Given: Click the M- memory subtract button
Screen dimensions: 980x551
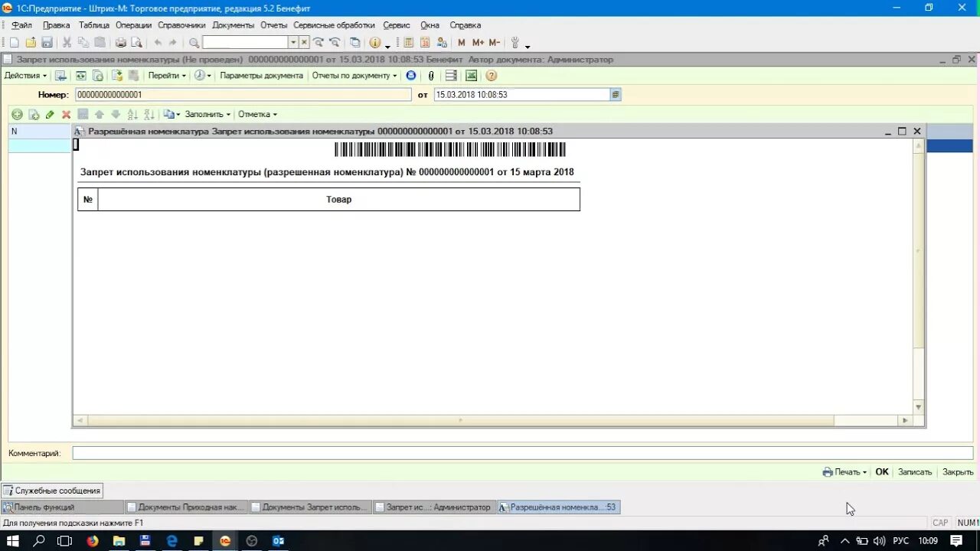Looking at the screenshot, I should pos(494,43).
